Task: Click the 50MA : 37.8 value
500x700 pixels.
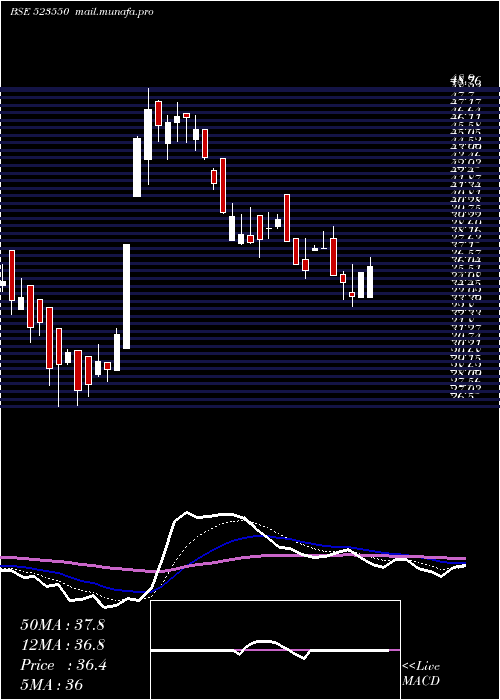Action: (62, 625)
